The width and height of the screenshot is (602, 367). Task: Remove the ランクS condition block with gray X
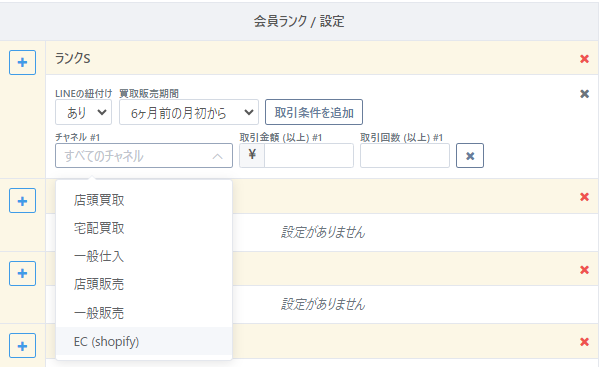[x=584, y=94]
